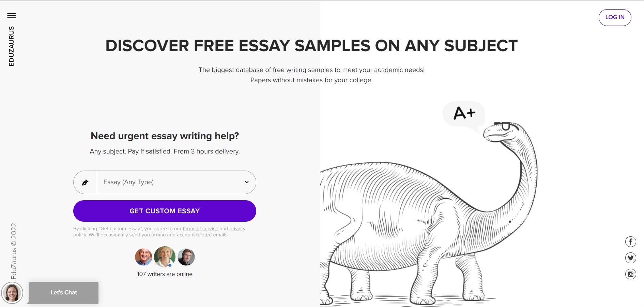This screenshot has height=307, width=644.
Task: Click the middle female writer avatar
Action: pyautogui.click(x=165, y=257)
